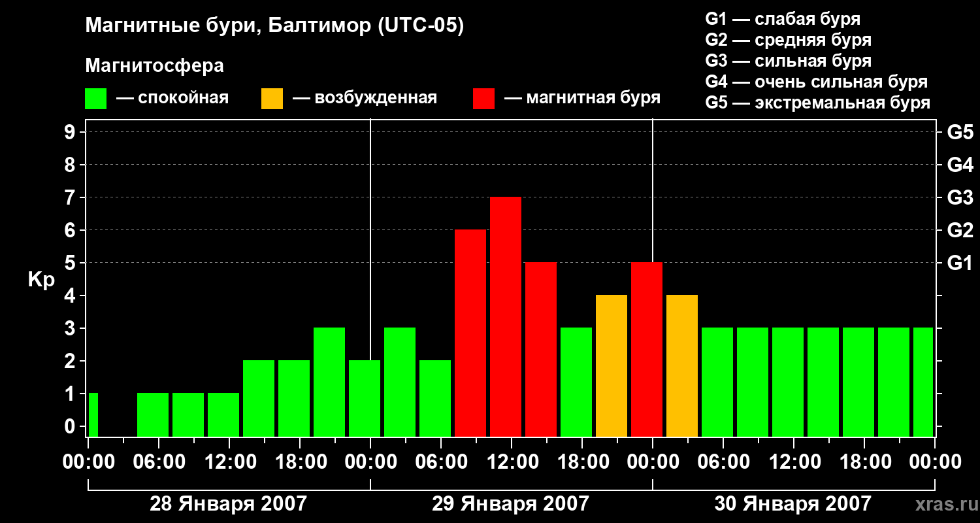Click the date label '29 Января 2007'

click(x=510, y=503)
